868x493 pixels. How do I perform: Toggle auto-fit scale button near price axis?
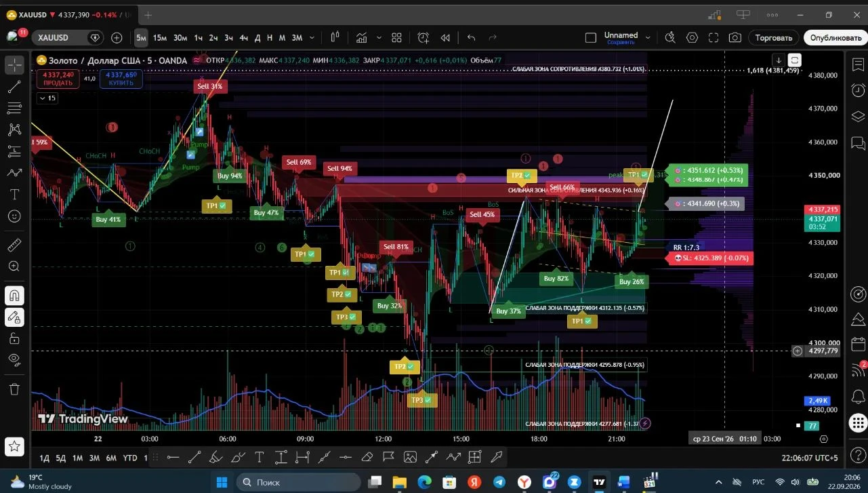[795, 60]
